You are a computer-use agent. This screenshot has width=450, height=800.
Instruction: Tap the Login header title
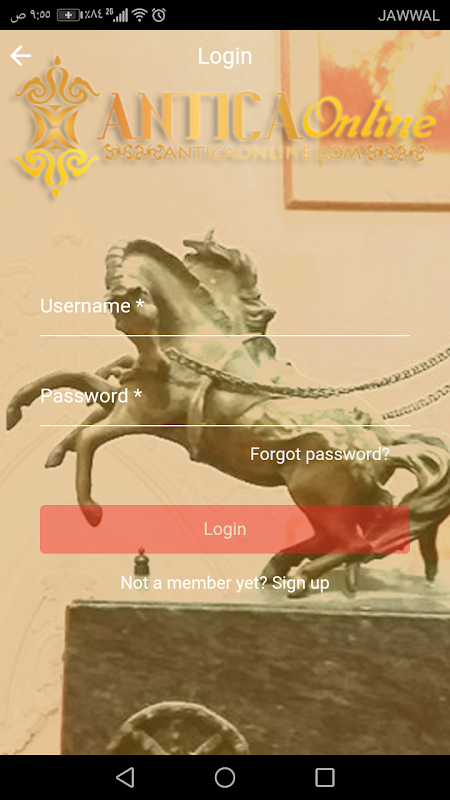225,56
